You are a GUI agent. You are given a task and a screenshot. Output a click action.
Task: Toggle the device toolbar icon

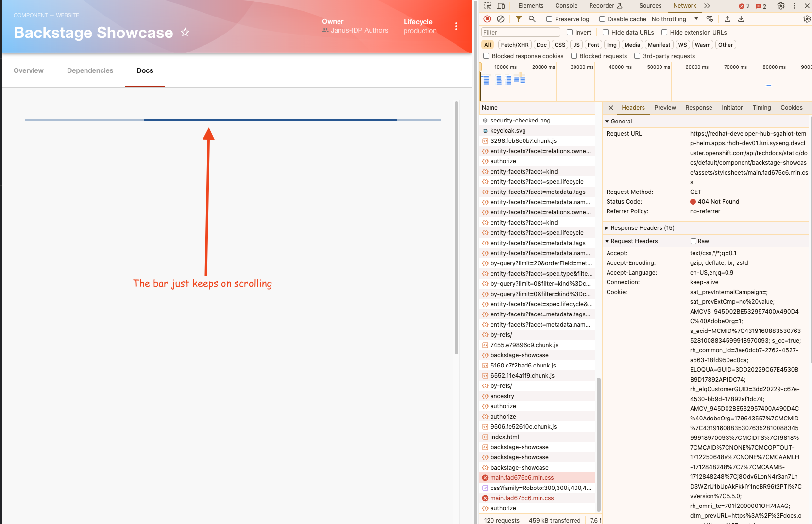[501, 6]
